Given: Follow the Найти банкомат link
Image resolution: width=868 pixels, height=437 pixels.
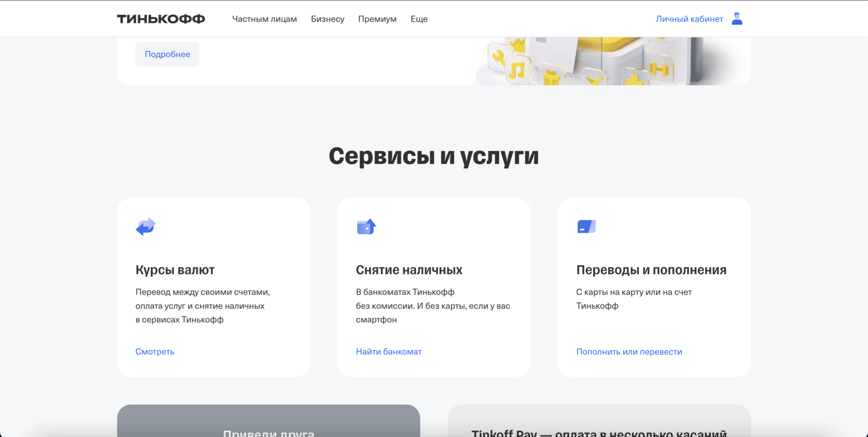Looking at the screenshot, I should [x=389, y=352].
